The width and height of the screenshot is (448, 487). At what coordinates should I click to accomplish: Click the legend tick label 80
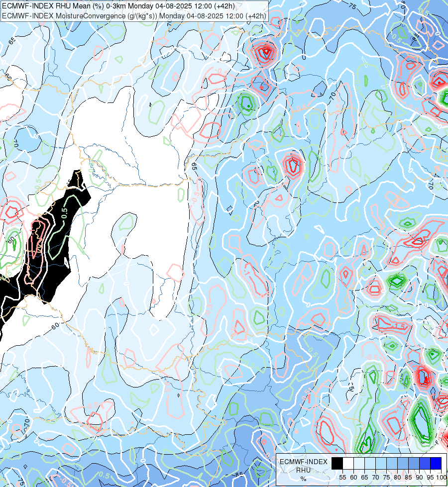[397, 478]
